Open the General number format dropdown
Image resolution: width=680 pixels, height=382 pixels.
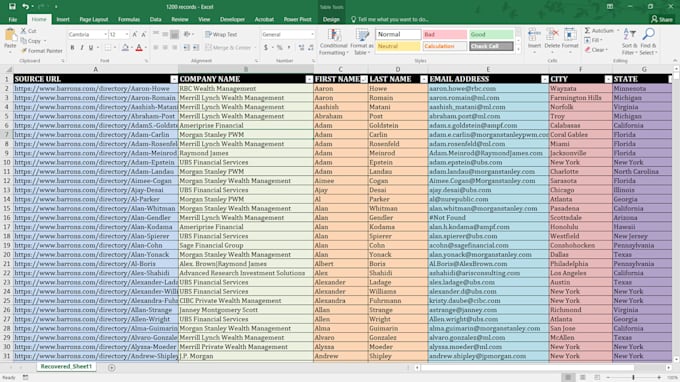(312, 34)
